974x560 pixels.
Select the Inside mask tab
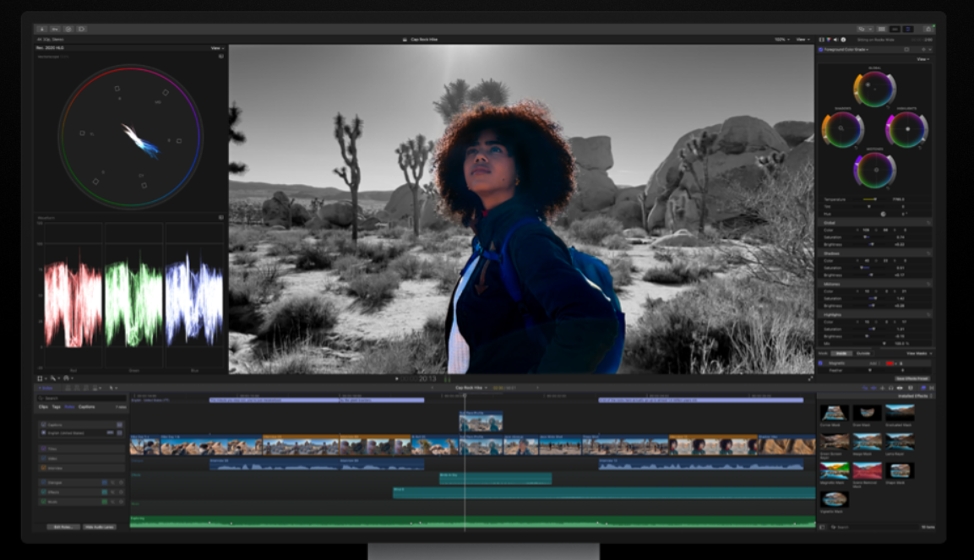pos(841,353)
